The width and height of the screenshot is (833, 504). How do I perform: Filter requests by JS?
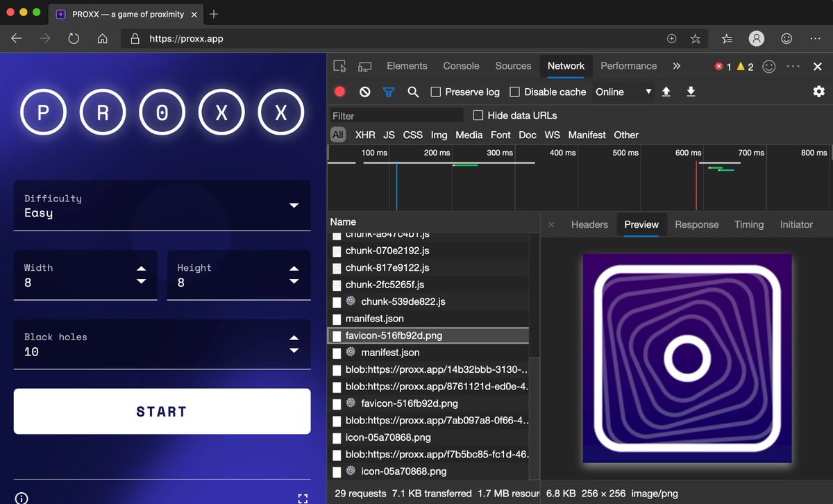389,135
